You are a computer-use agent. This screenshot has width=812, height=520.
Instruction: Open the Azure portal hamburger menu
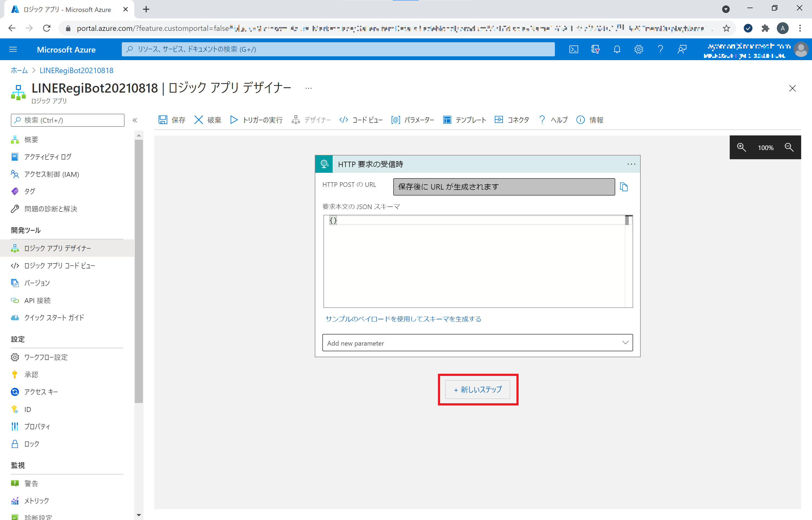(13, 49)
